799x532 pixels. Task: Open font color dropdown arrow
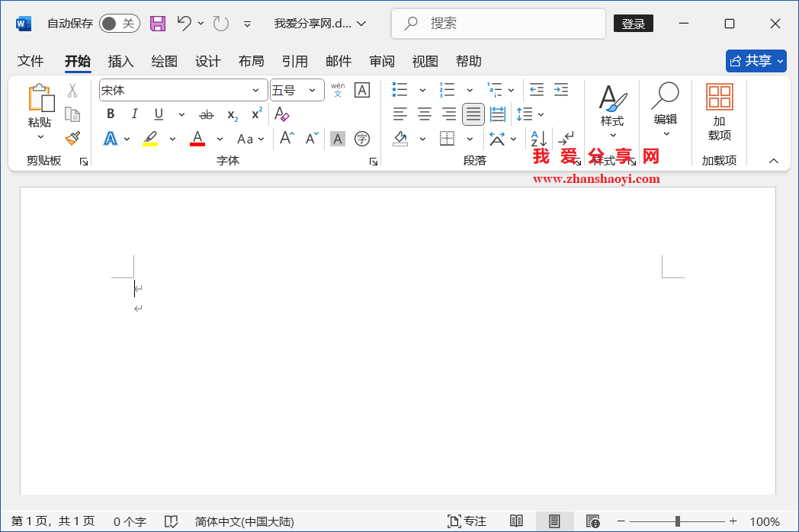point(220,139)
